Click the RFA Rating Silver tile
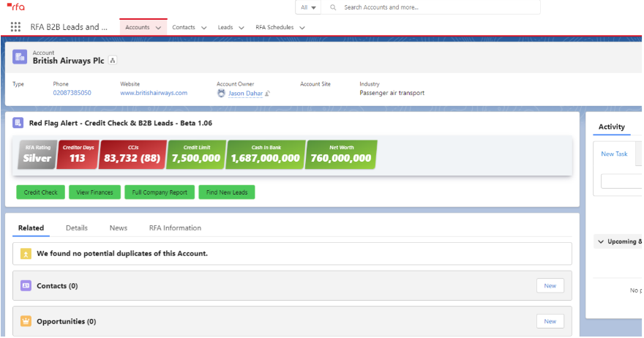The height and width of the screenshot is (338, 644). point(37,154)
